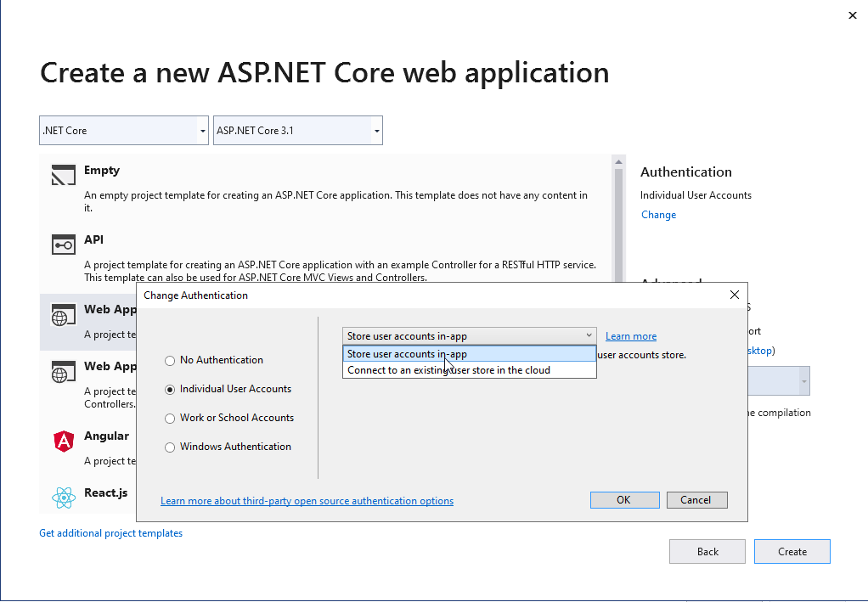
Task: Open the .NET Core framework dropdown
Action: click(124, 131)
